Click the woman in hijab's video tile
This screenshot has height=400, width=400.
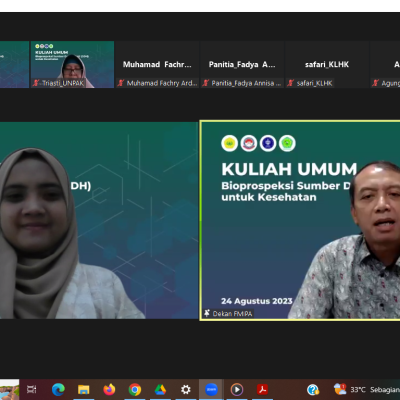pyautogui.click(x=99, y=220)
